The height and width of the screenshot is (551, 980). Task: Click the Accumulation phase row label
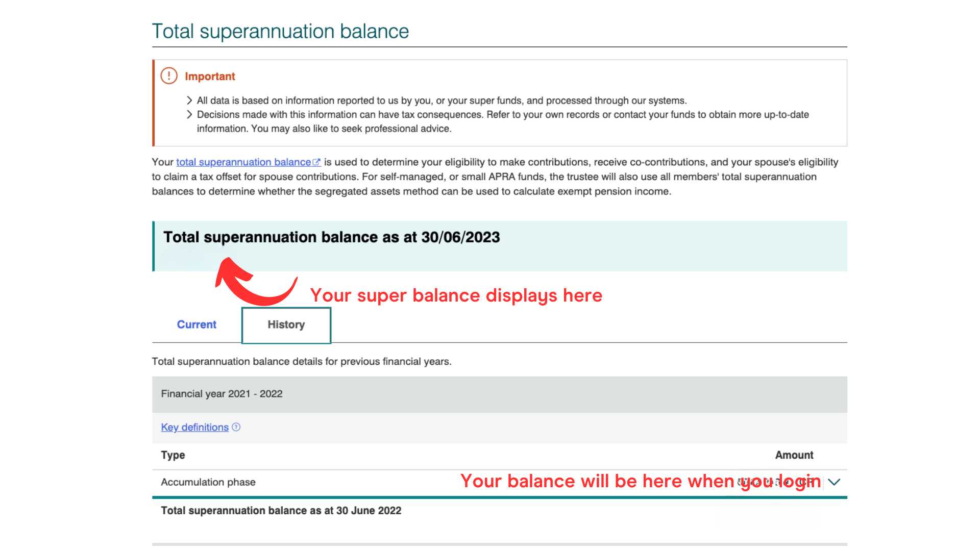click(208, 482)
